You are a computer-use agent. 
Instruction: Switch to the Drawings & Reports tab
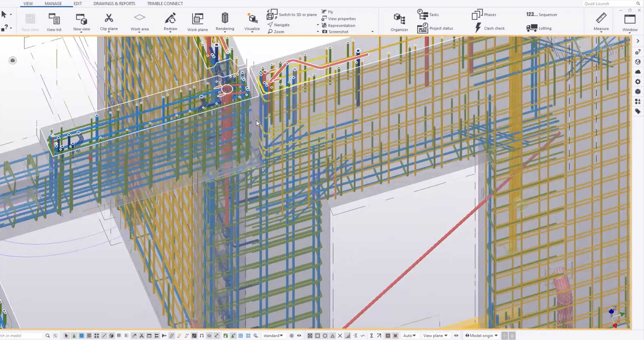(x=114, y=4)
